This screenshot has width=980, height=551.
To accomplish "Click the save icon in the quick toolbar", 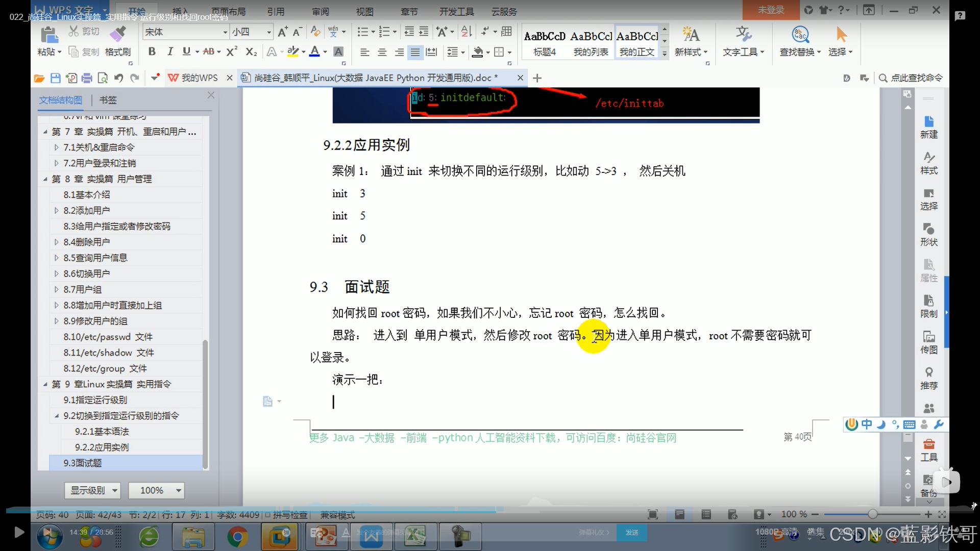I will 55,78.
